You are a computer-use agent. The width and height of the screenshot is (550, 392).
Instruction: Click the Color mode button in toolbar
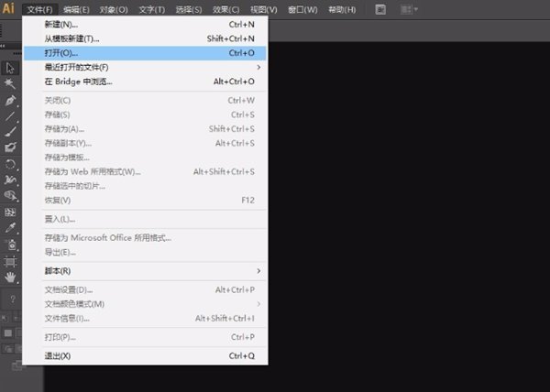8,333
